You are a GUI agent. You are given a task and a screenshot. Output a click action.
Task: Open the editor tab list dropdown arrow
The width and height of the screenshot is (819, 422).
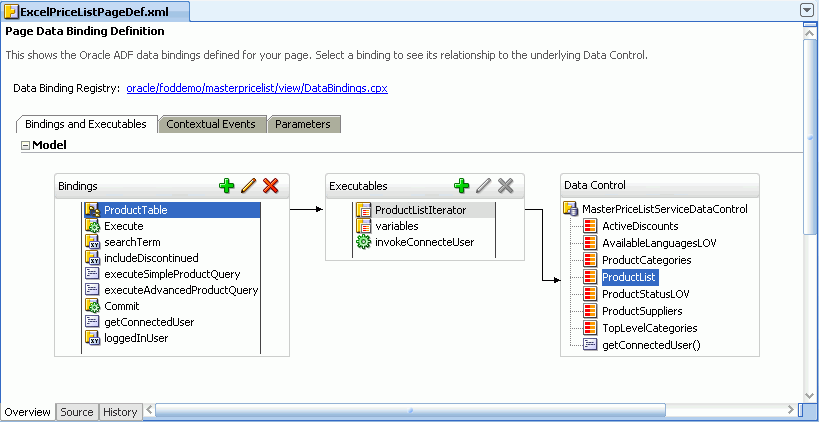pyautogui.click(x=806, y=10)
